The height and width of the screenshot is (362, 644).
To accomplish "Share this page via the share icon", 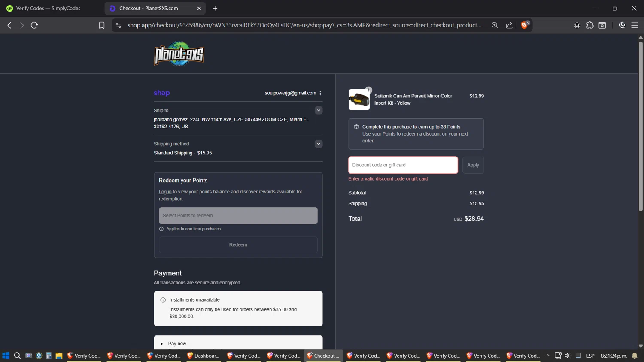I will [x=509, y=25].
